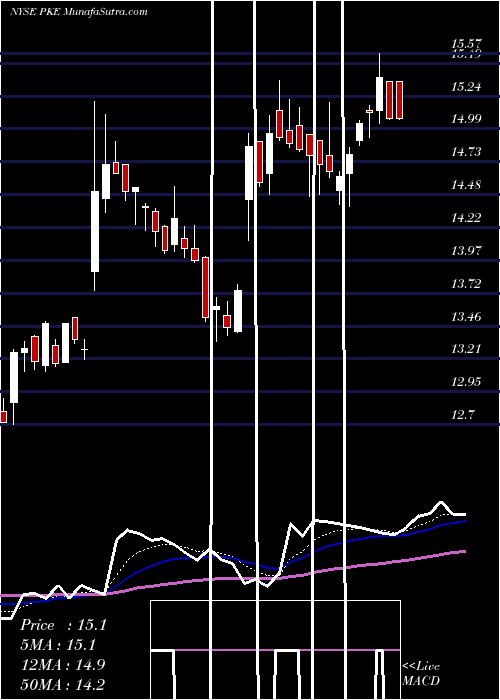Select the 13.21 axis label
Screen dimensions: 500x700
pyautogui.click(x=466, y=349)
